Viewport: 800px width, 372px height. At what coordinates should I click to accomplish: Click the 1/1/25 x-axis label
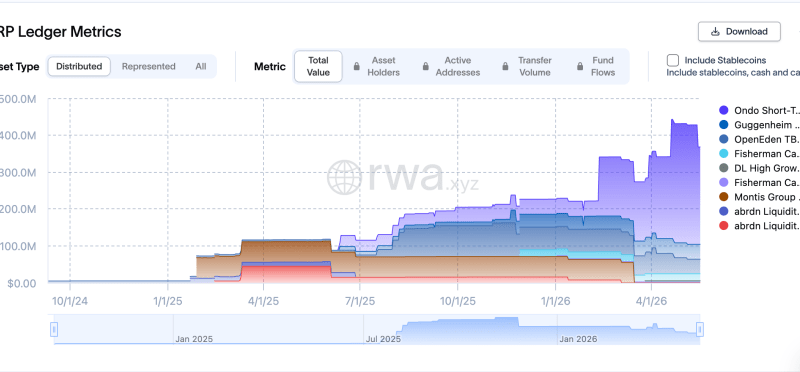[x=168, y=302]
